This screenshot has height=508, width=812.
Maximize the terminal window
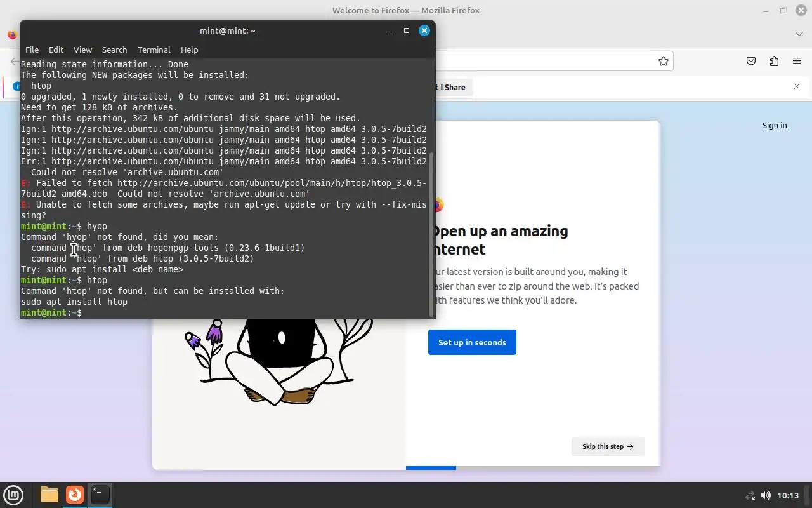tap(407, 30)
